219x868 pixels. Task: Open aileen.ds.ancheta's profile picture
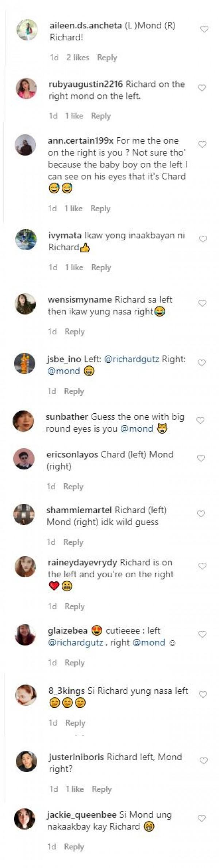point(27,30)
